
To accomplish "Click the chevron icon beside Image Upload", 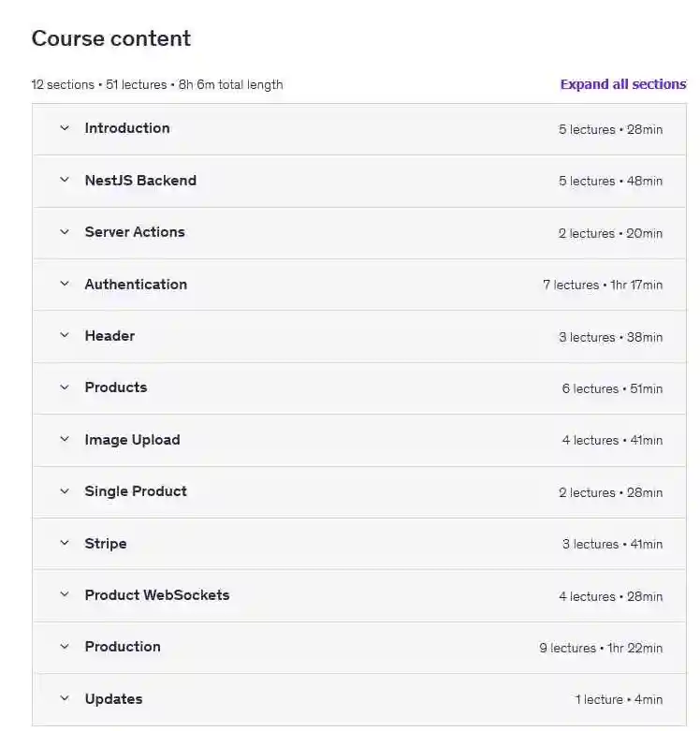I will (65, 439).
